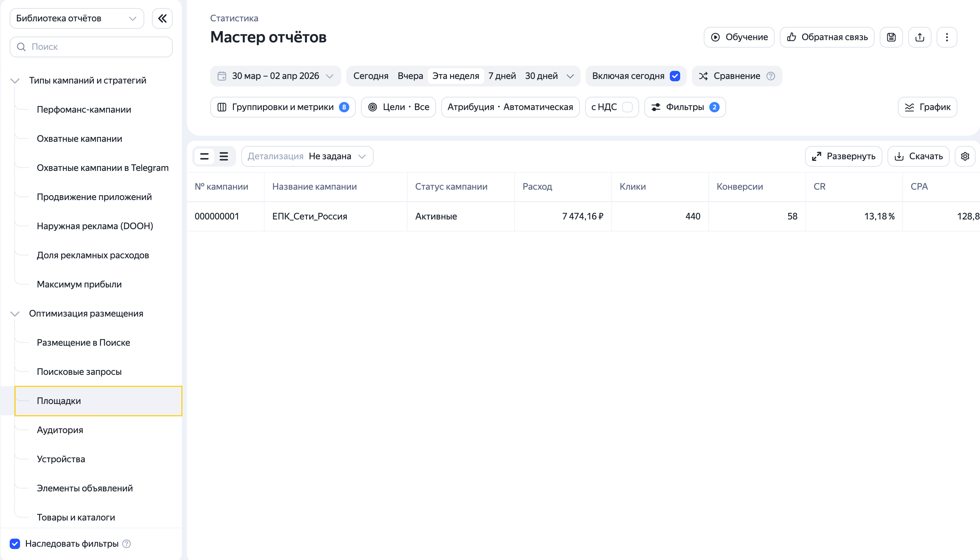The height and width of the screenshot is (560, 980).
Task: Click campaign name ЕПК_Сети_Россия
Action: 310,217
